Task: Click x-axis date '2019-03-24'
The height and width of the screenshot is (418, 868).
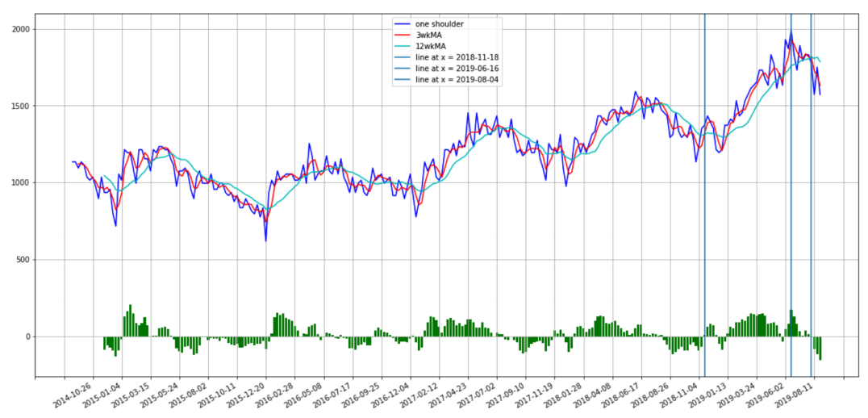Action: (736, 394)
